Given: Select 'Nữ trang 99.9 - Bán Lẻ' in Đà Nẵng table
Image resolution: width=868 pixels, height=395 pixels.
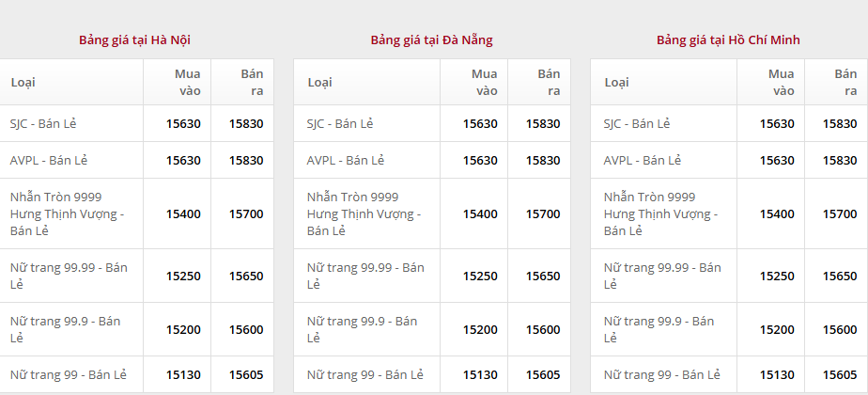Looking at the screenshot, I should pos(362,329).
